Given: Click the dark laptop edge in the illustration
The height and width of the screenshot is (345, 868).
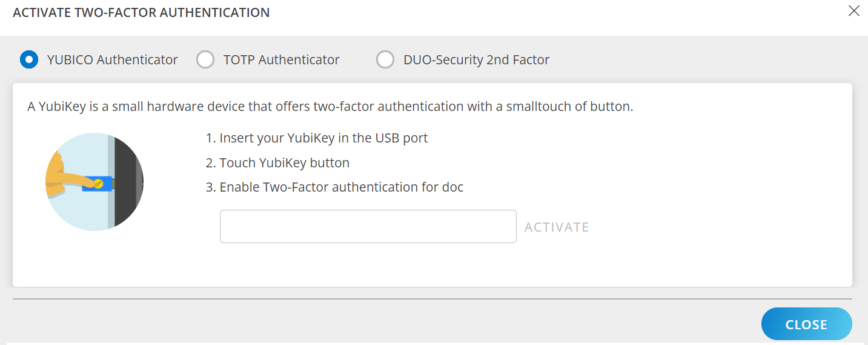Looking at the screenshot, I should [x=127, y=182].
